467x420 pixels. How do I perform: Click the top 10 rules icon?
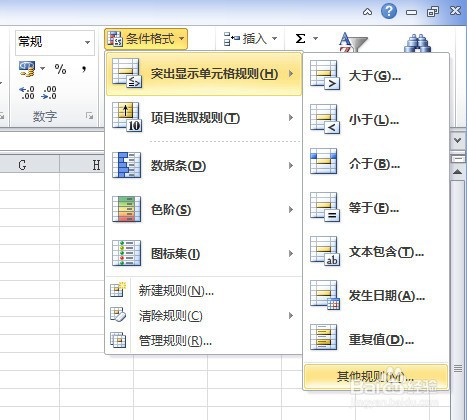(x=127, y=117)
